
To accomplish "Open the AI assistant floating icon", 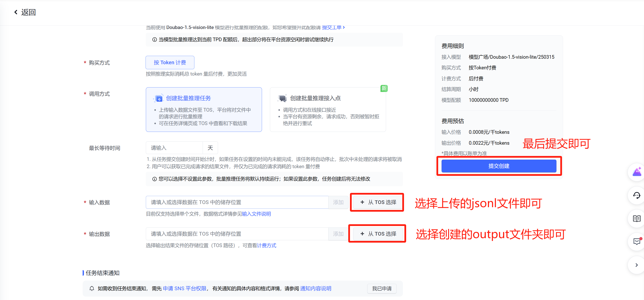I will click(637, 172).
